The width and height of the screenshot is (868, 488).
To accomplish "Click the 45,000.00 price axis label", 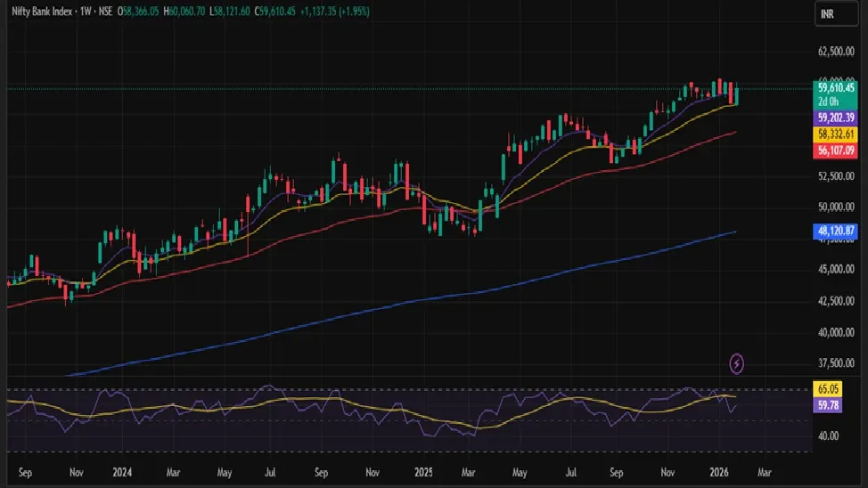I will [x=836, y=270].
